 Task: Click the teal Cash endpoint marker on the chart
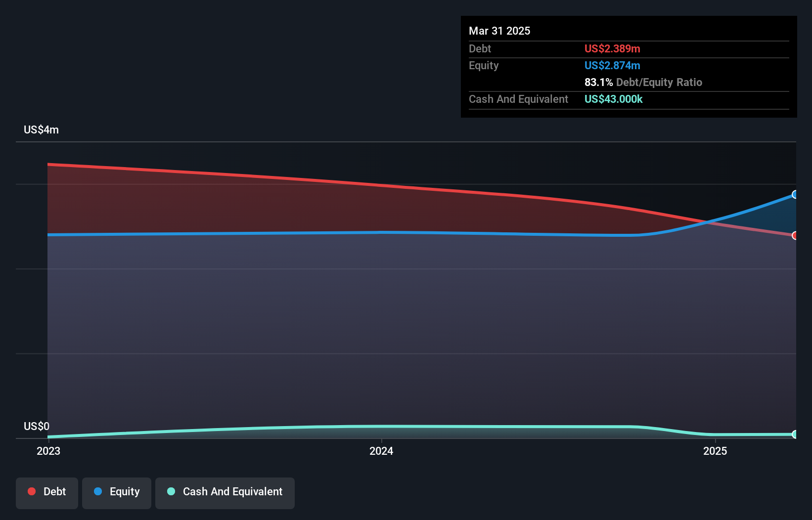[795, 434]
